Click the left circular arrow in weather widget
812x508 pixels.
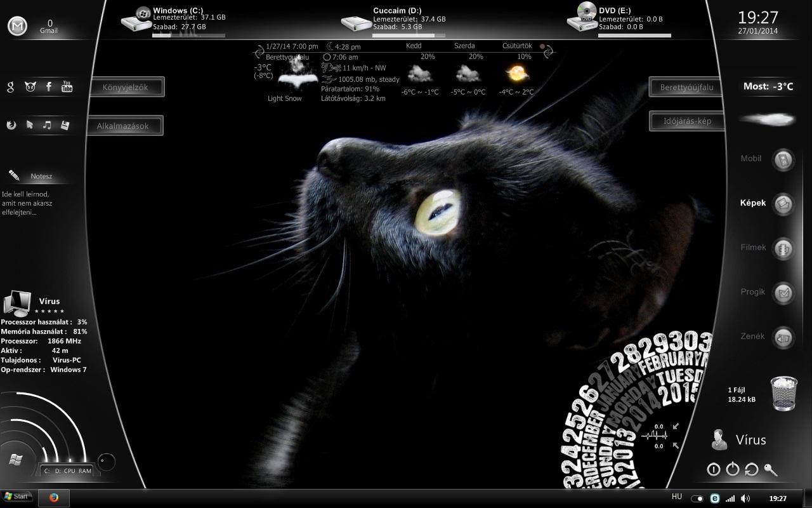(259, 52)
